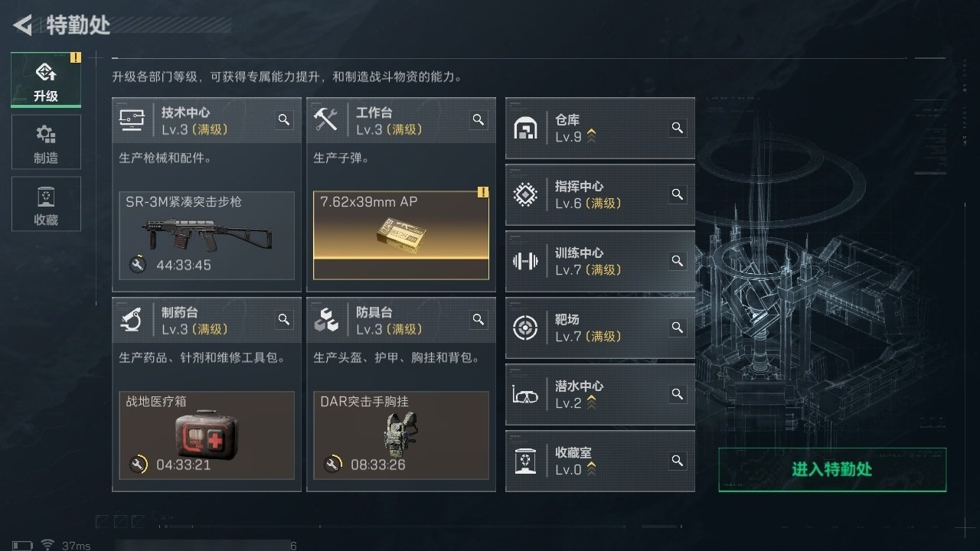Open the magnifier on 技术中心 card

[284, 119]
